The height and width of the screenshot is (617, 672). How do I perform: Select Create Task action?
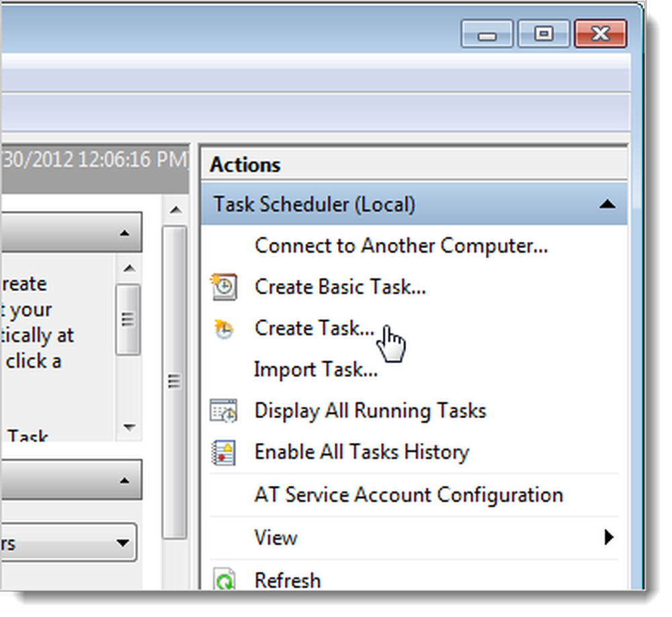click(x=314, y=328)
